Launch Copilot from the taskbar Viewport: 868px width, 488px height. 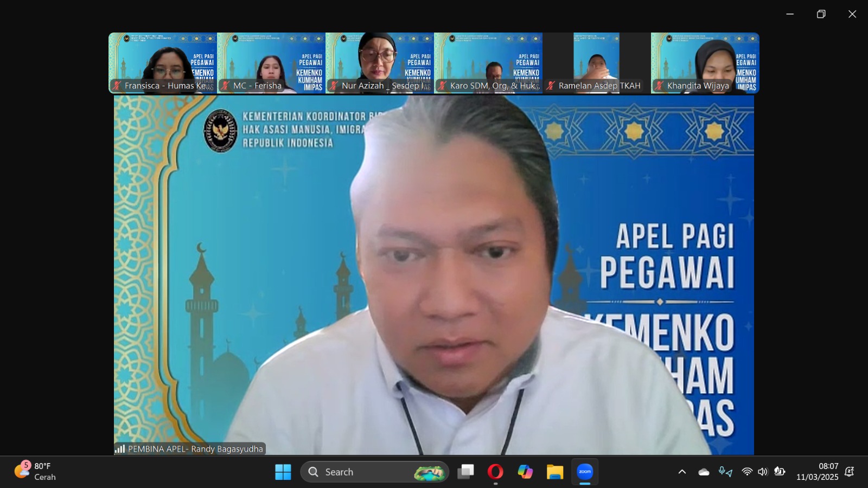(525, 472)
